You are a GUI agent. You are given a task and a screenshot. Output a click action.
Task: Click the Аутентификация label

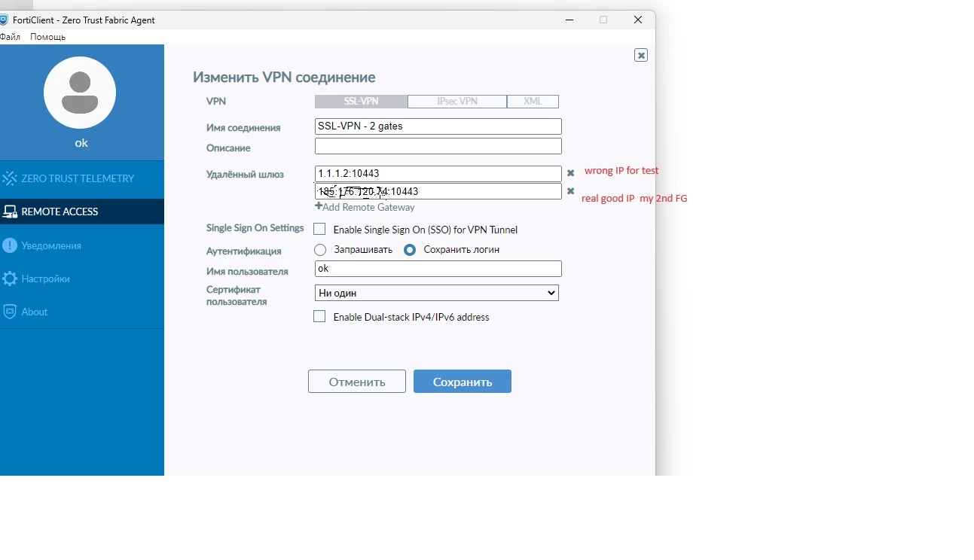coord(244,251)
